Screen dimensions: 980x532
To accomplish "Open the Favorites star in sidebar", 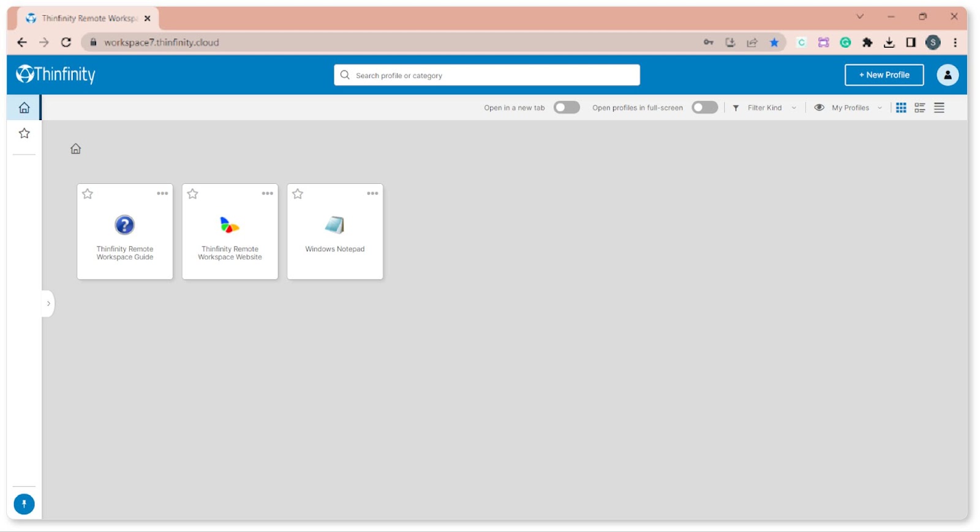I will coord(24,133).
